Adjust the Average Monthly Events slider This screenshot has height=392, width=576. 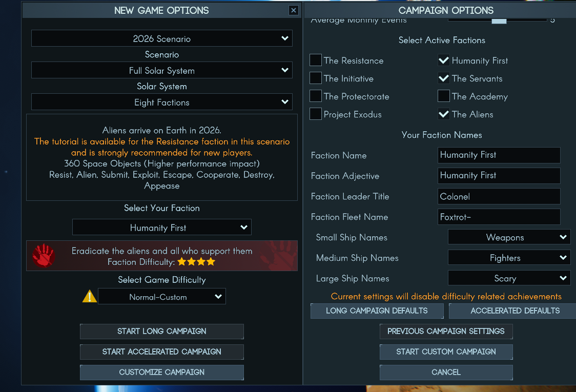499,20
